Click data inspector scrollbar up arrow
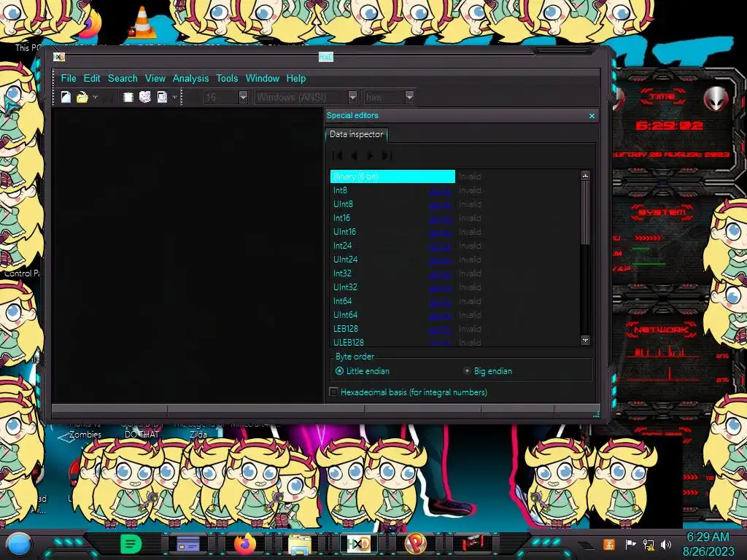Viewport: 747px width, 560px height. tap(585, 176)
